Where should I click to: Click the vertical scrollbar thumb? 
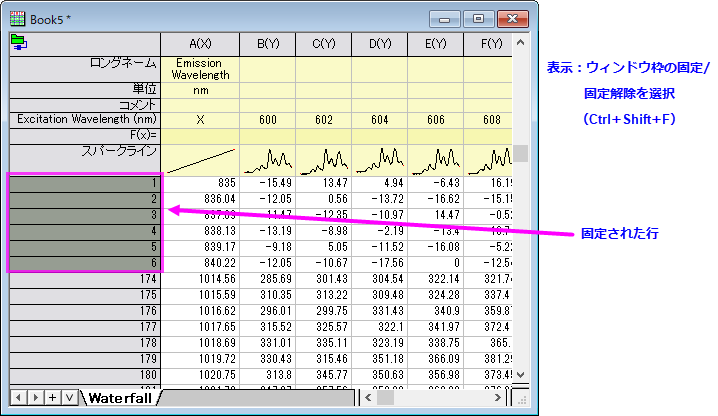pyautogui.click(x=521, y=153)
